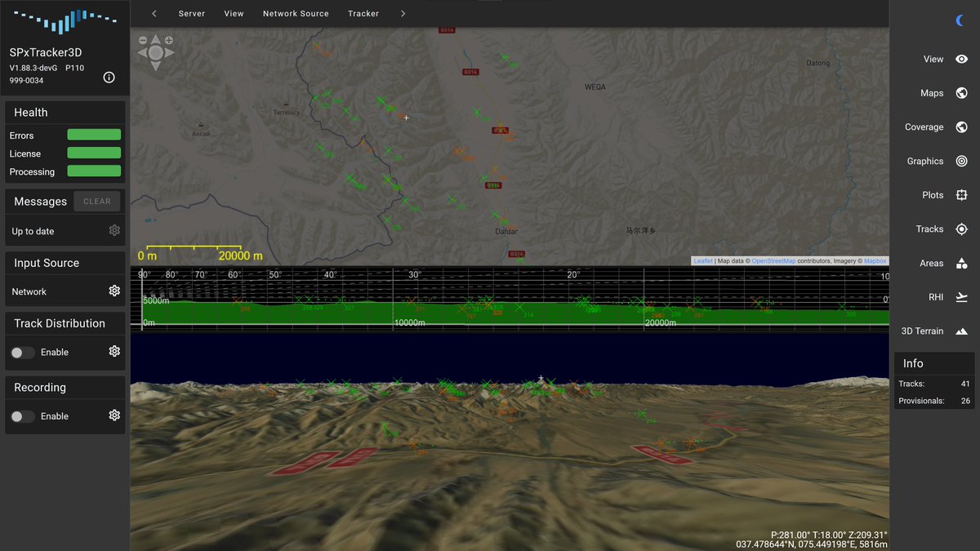This screenshot has height=551, width=980.
Task: Click the Dafdar place label on map
Action: [506, 232]
